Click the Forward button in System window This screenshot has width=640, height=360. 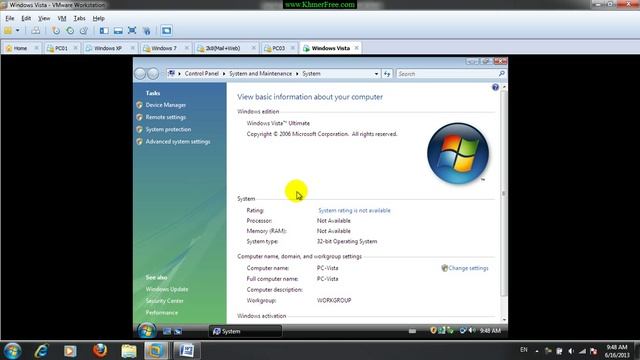[153, 73]
